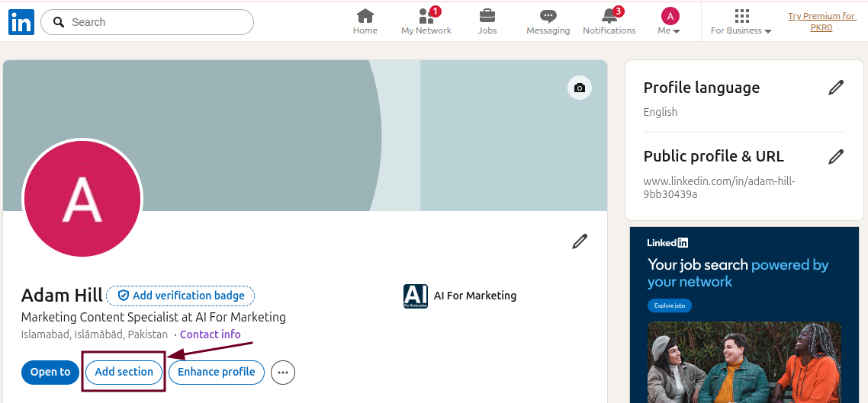868x403 pixels.
Task: Click the Marketing Content Specialist headline
Action: click(153, 318)
